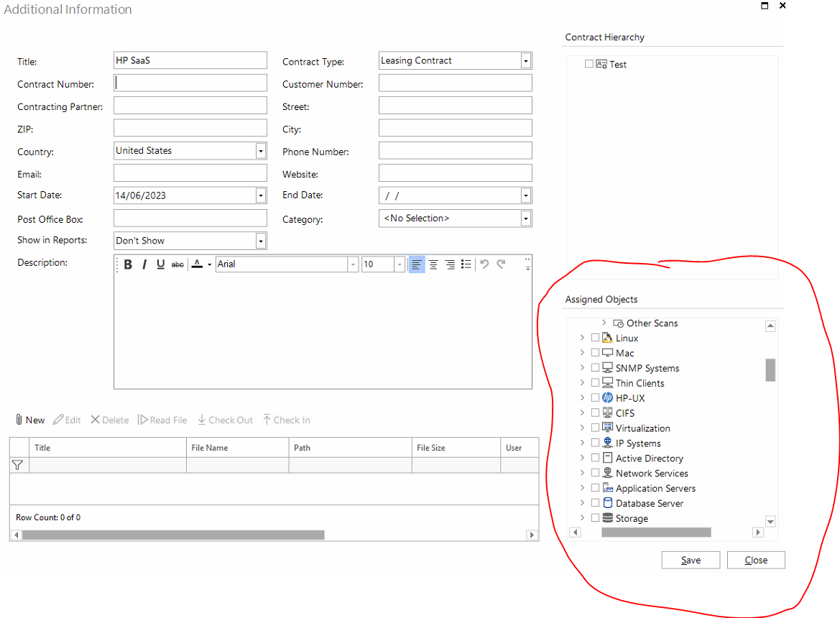The height and width of the screenshot is (618, 840).
Task: Tick the Test contract hierarchy checkbox
Action: point(589,64)
